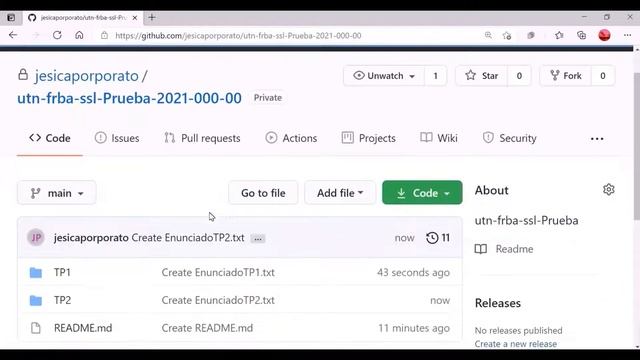View the forks count 0
Screen dimensions: 640x360
point(602,76)
